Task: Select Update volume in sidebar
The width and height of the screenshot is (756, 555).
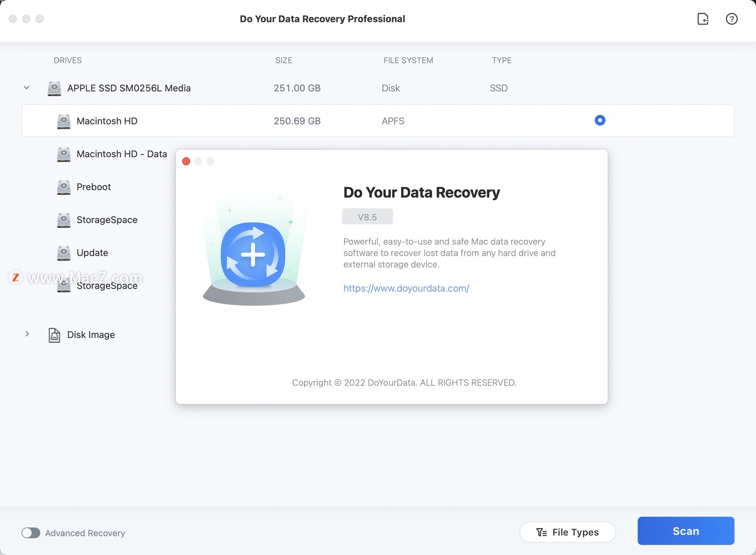Action: click(x=93, y=252)
